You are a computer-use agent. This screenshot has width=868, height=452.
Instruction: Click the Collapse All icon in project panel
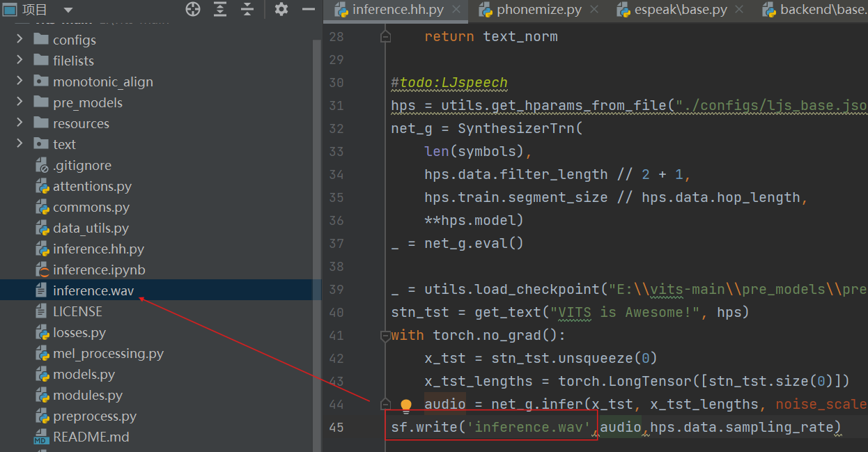point(247,9)
